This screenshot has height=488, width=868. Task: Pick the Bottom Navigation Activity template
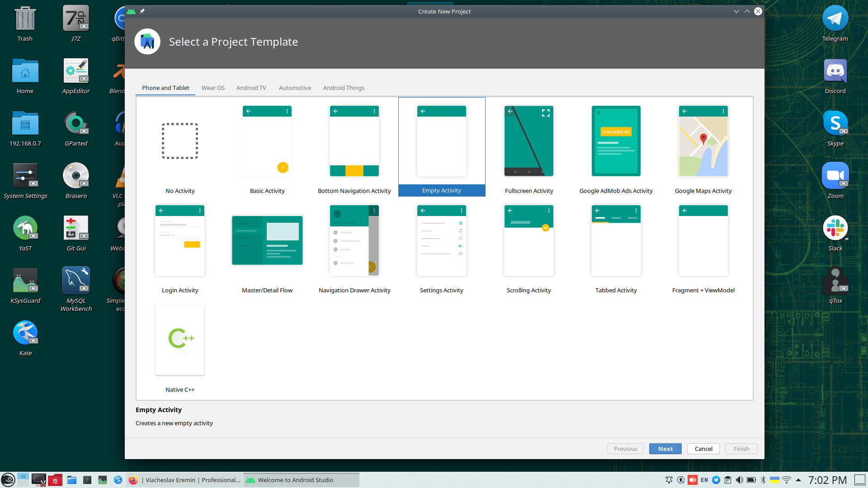tap(354, 141)
